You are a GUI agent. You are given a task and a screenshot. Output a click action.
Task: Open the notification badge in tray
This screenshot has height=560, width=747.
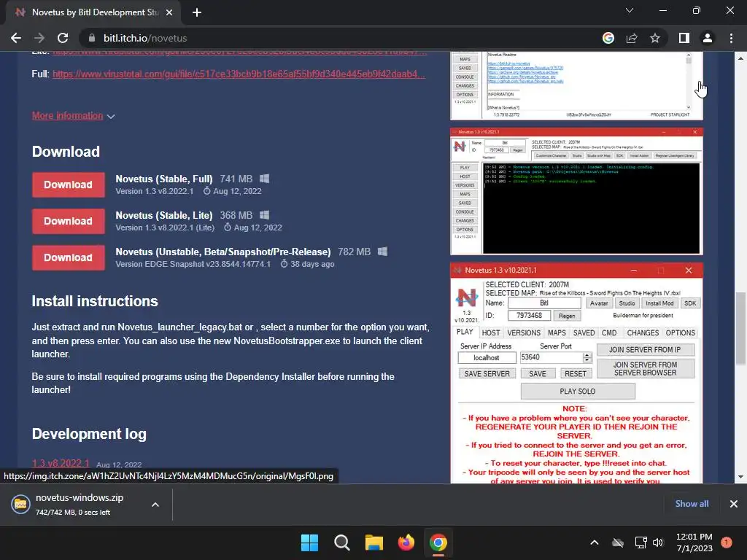click(727, 542)
